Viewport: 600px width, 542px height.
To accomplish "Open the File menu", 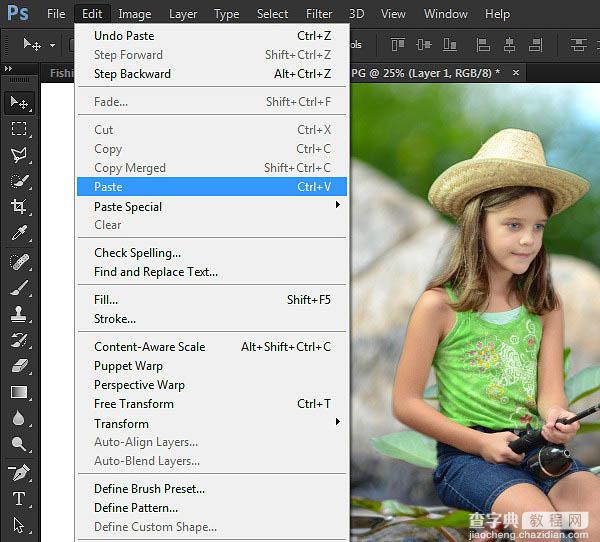I will [x=56, y=14].
